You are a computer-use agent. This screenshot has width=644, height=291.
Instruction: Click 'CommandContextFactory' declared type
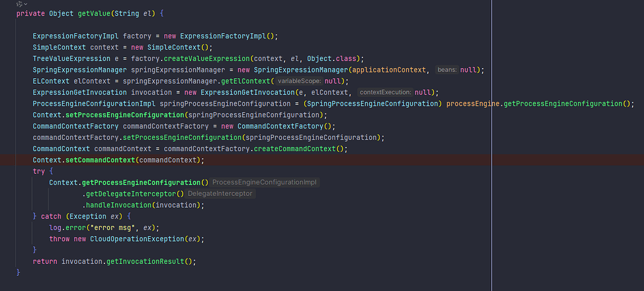[x=75, y=126]
